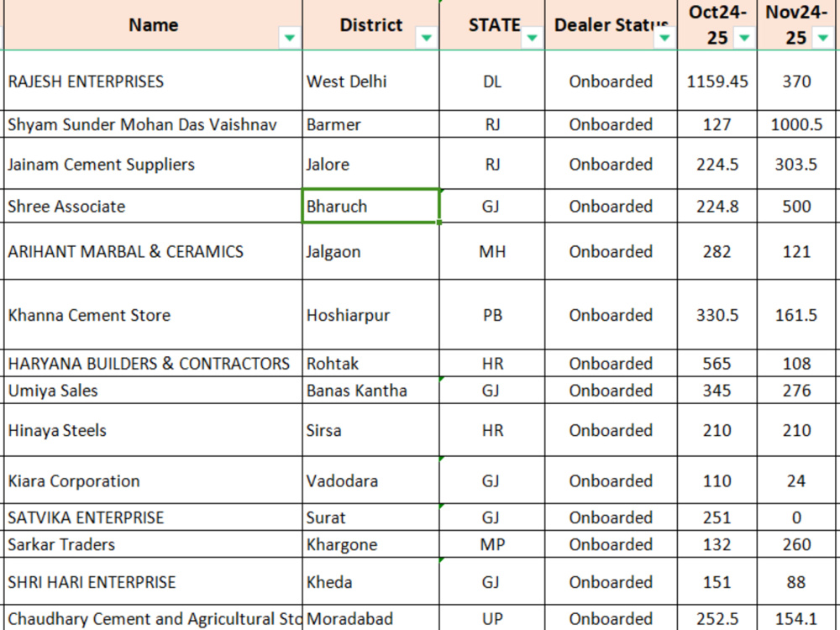Viewport: 840px width, 630px height.
Task: Select the SHRI HARI ENTERPRISE cell
Action: (x=153, y=581)
